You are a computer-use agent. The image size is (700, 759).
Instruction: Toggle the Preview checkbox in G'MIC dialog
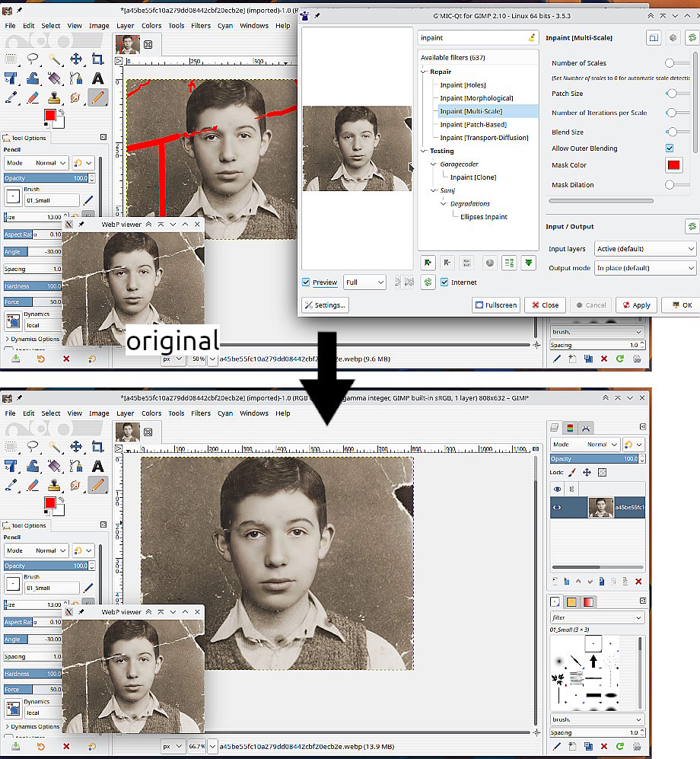point(307,282)
